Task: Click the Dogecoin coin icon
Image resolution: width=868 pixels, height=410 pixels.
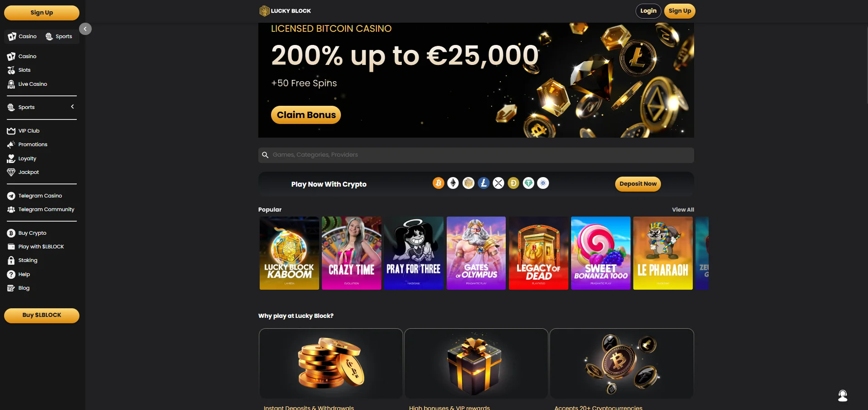Action: (x=513, y=183)
